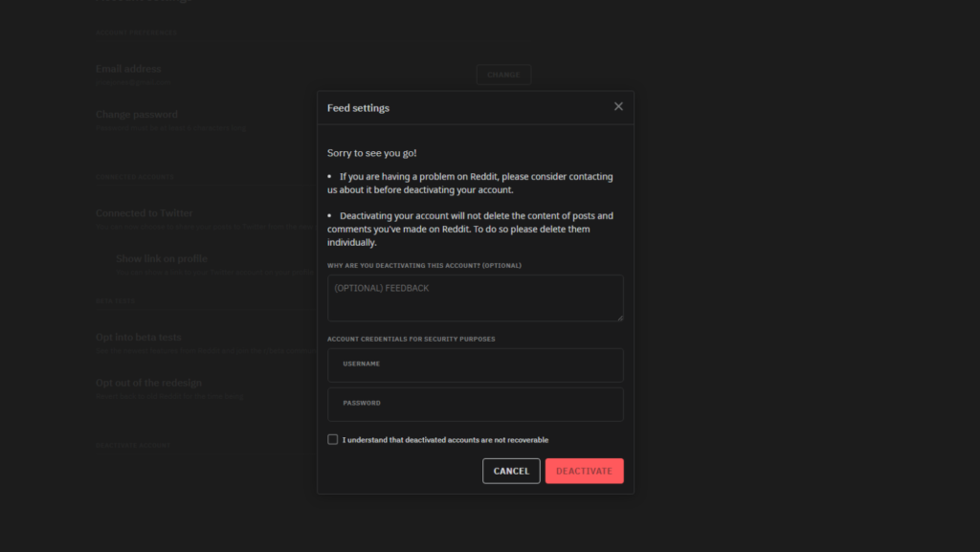
Task: Select the Change password setting
Action: click(137, 115)
